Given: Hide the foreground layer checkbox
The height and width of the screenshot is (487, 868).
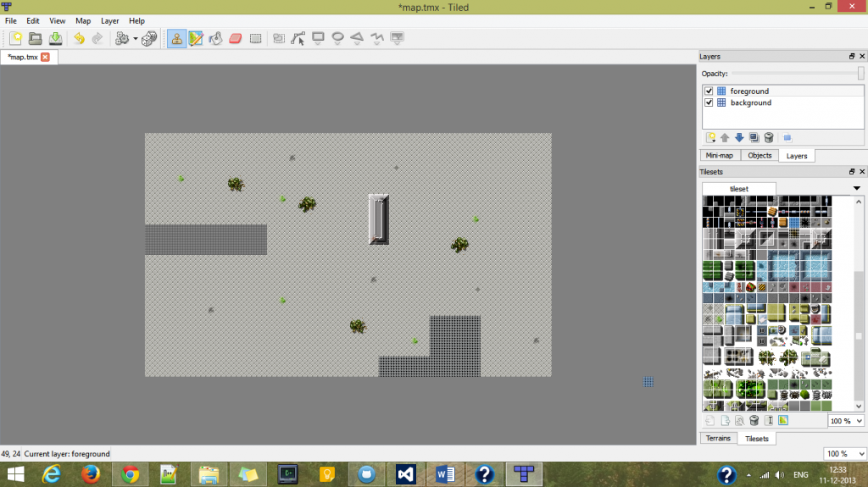Looking at the screenshot, I should tap(709, 91).
